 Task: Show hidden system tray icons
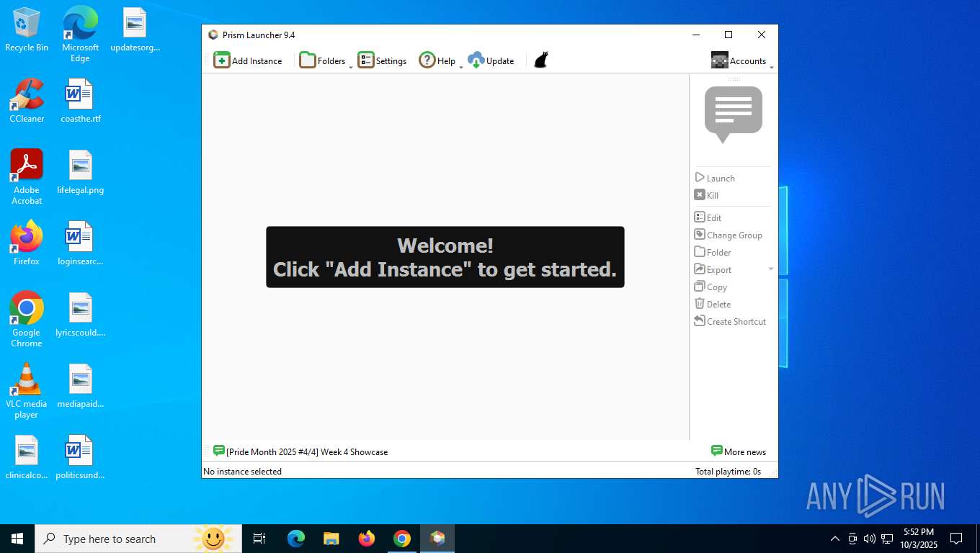[x=834, y=539]
